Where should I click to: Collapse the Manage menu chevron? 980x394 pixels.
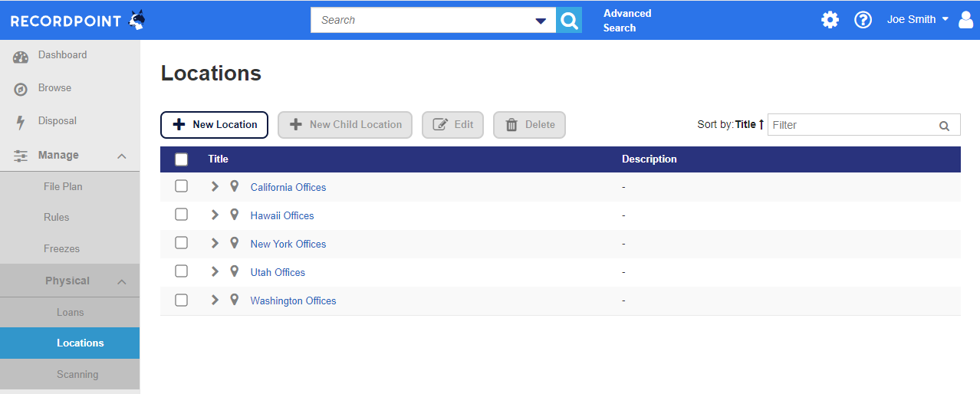point(121,156)
